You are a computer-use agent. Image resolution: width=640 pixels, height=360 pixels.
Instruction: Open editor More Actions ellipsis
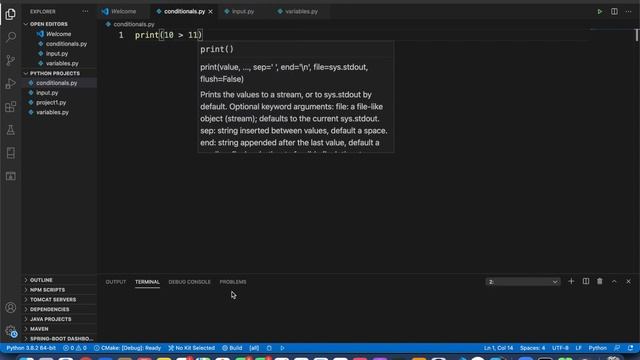[x=628, y=11]
